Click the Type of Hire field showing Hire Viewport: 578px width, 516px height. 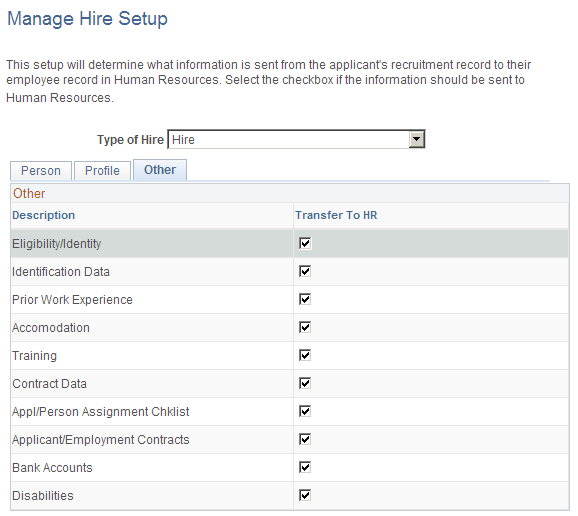(x=296, y=139)
